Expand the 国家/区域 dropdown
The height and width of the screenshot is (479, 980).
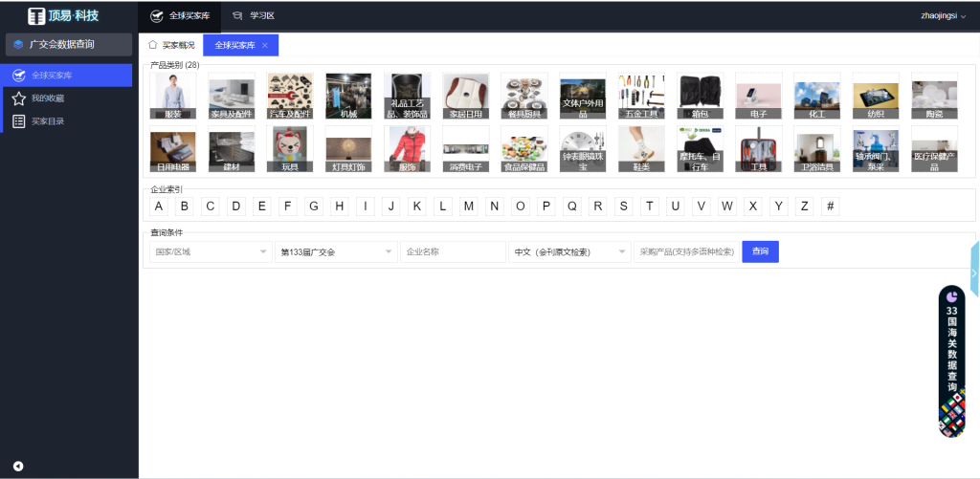coord(210,252)
